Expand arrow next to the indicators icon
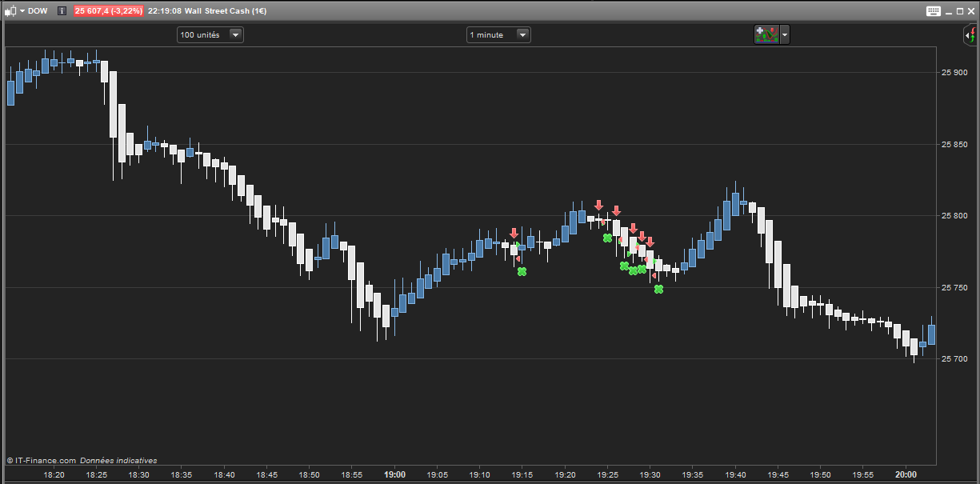Screen dimensions: 980x484 [785, 34]
